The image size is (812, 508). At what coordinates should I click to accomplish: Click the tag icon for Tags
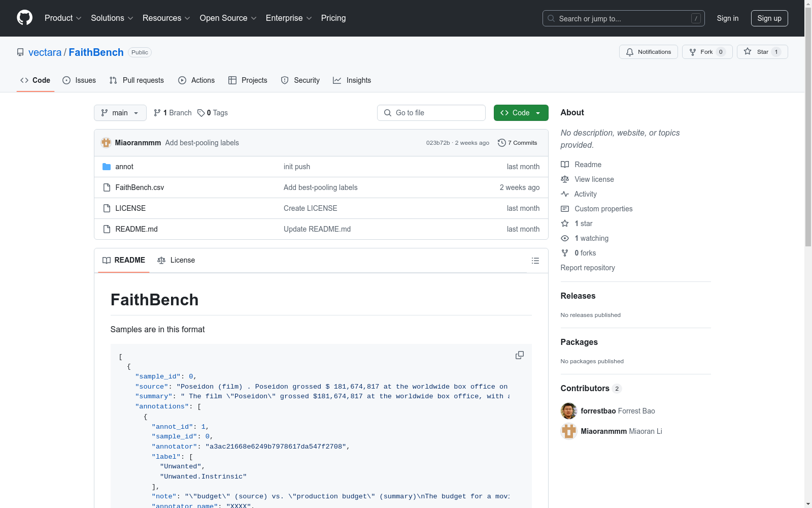201,113
